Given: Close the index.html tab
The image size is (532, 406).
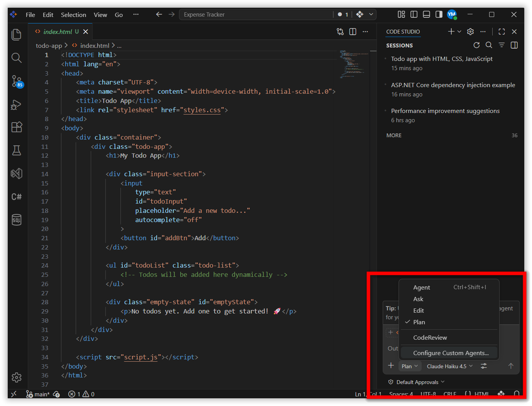Looking at the screenshot, I should click(x=86, y=32).
